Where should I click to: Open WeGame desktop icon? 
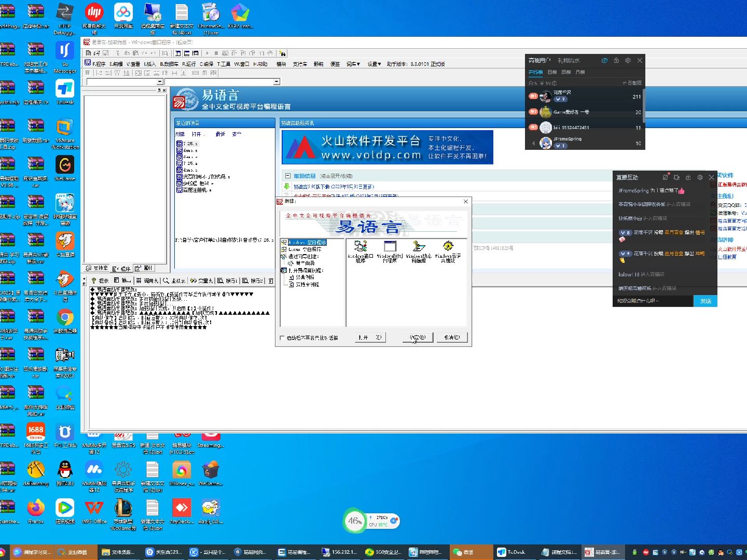[65, 168]
